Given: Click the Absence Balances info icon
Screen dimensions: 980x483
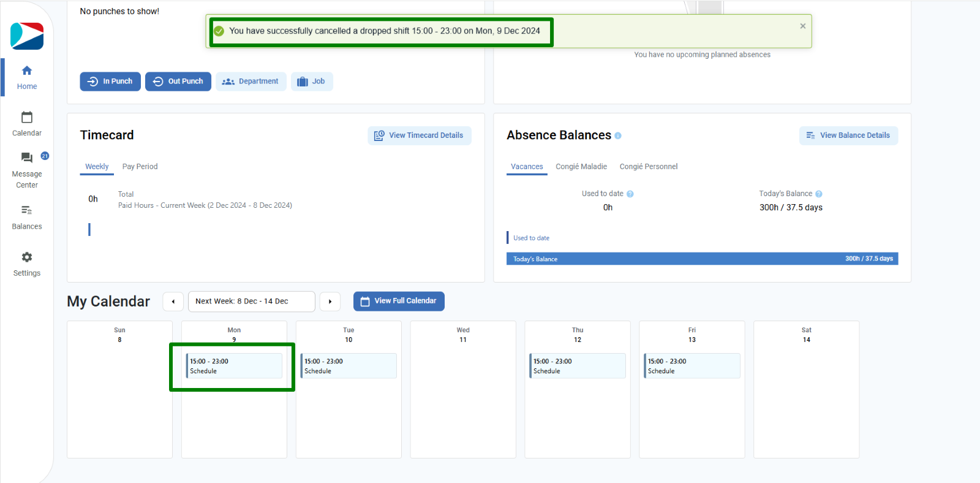Looking at the screenshot, I should tap(618, 136).
